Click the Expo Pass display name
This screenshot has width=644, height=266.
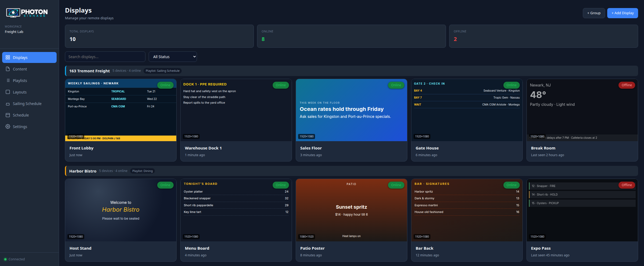tap(541, 248)
